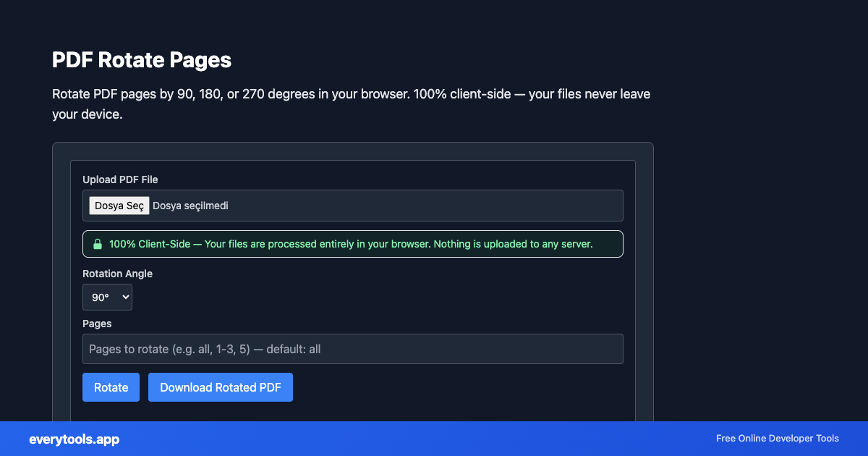Click the Rotate button

[x=111, y=387]
